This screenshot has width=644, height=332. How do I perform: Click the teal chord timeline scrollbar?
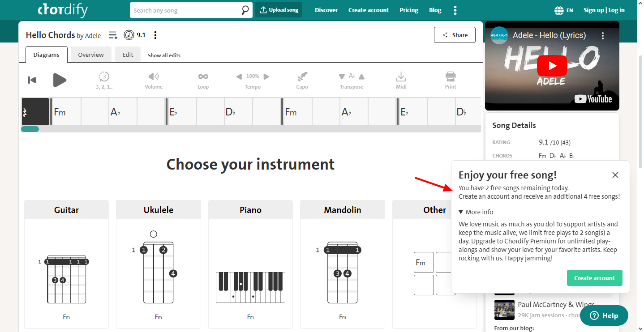click(x=30, y=129)
